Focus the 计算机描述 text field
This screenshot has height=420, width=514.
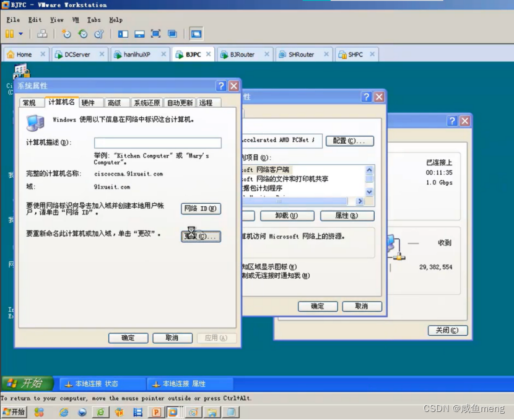(x=158, y=142)
